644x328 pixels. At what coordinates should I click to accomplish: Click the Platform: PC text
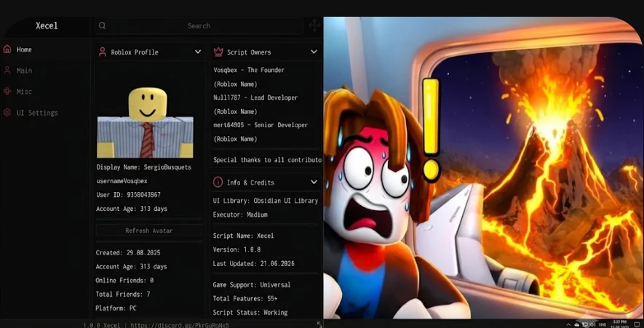coord(116,308)
